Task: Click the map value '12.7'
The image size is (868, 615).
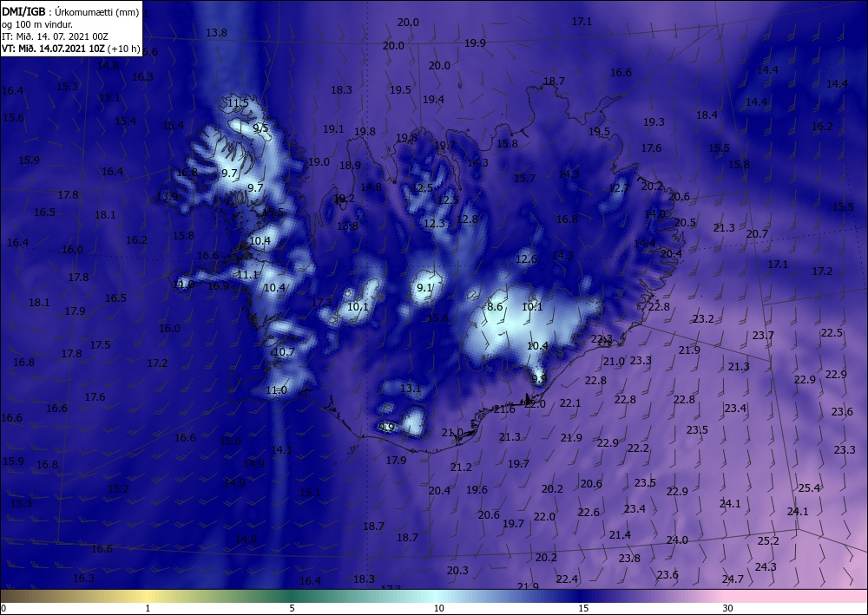Action: pos(619,188)
